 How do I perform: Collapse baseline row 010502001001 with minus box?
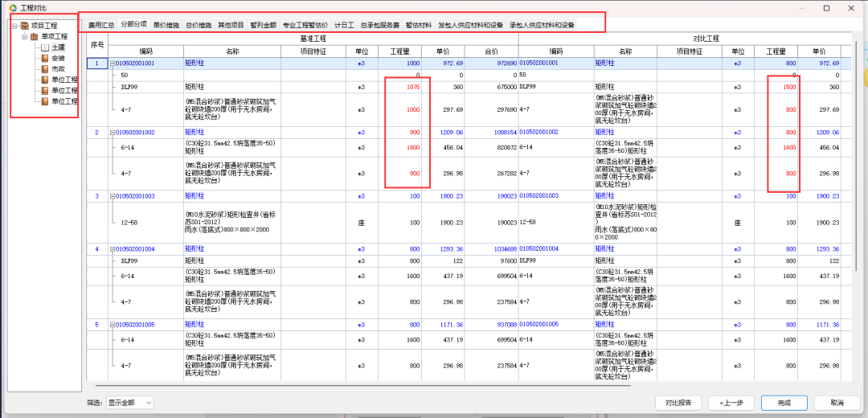pyautogui.click(x=113, y=63)
